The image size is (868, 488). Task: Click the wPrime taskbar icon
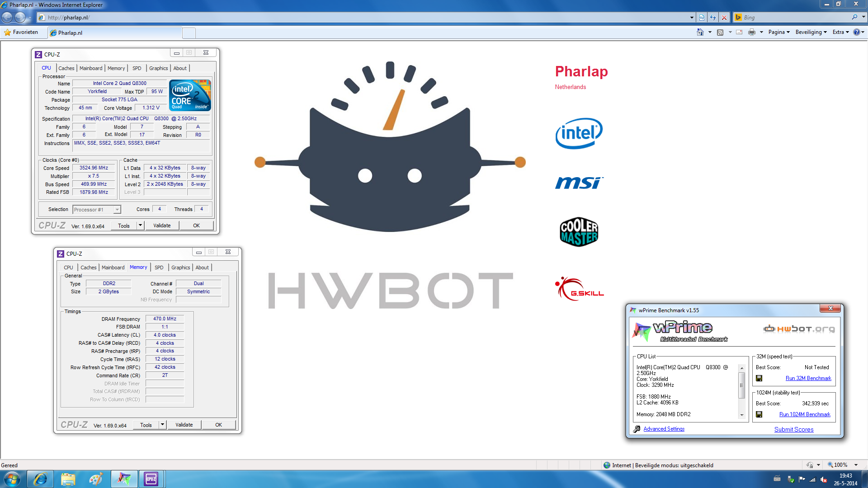124,479
